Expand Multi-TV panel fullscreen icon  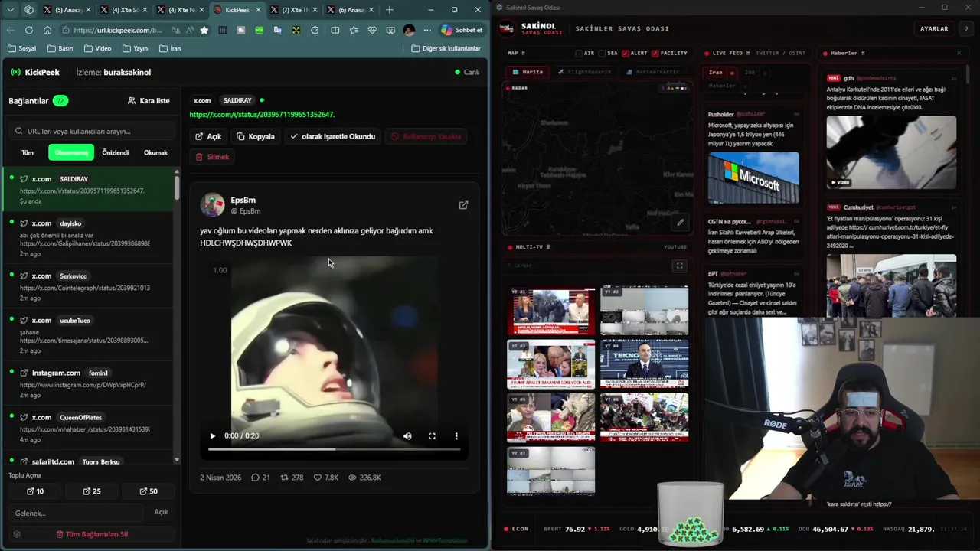(x=679, y=266)
